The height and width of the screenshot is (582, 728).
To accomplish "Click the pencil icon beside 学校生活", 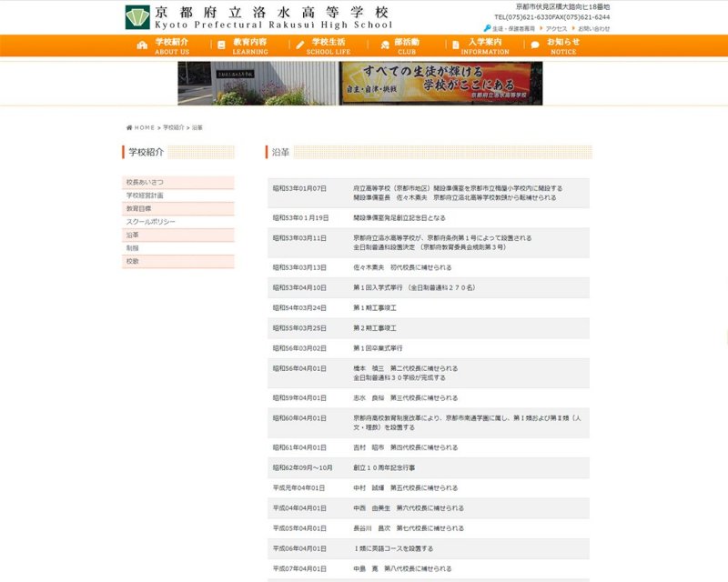I will [300, 45].
